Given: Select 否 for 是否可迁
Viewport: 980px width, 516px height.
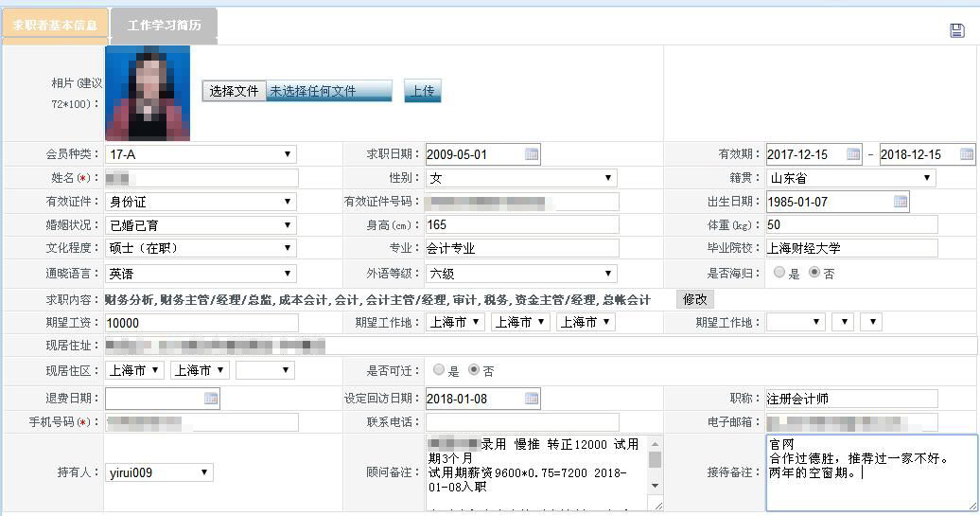Looking at the screenshot, I should click(474, 369).
